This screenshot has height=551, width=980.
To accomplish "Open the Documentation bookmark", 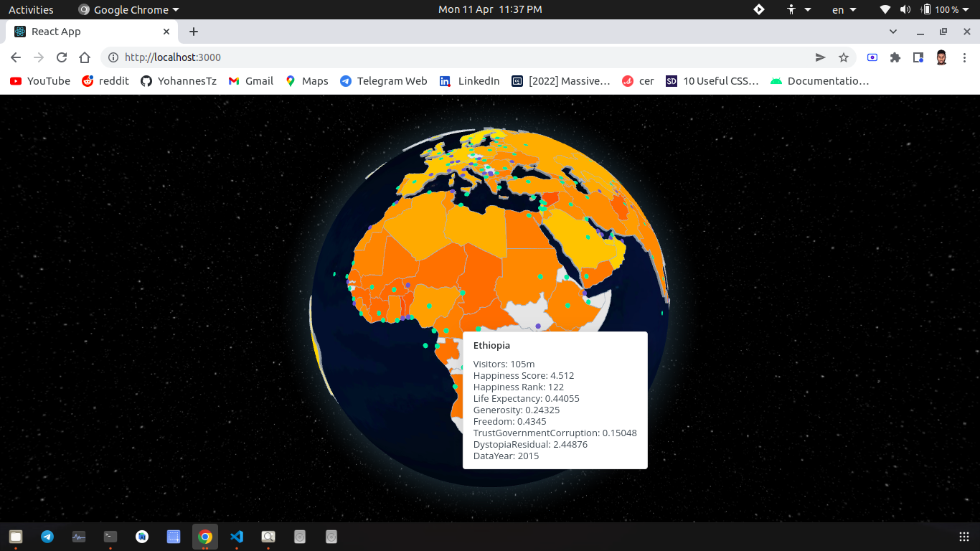I will pyautogui.click(x=820, y=81).
